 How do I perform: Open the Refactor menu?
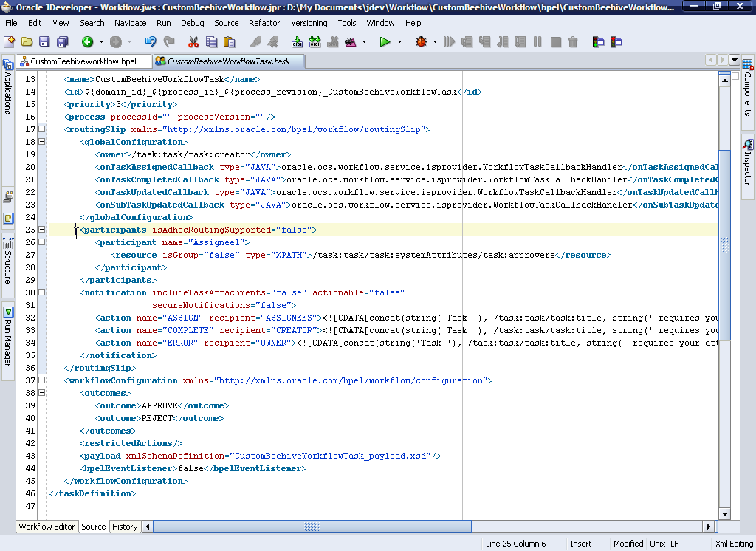264,23
